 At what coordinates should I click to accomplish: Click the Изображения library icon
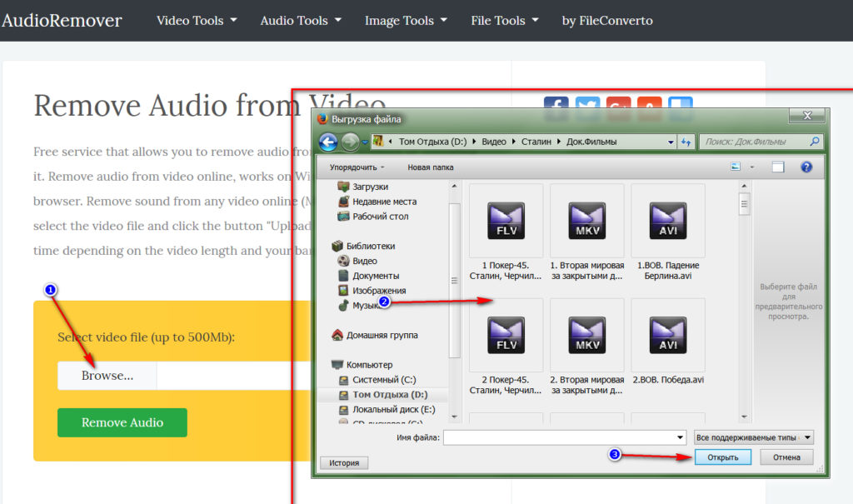[x=343, y=291]
